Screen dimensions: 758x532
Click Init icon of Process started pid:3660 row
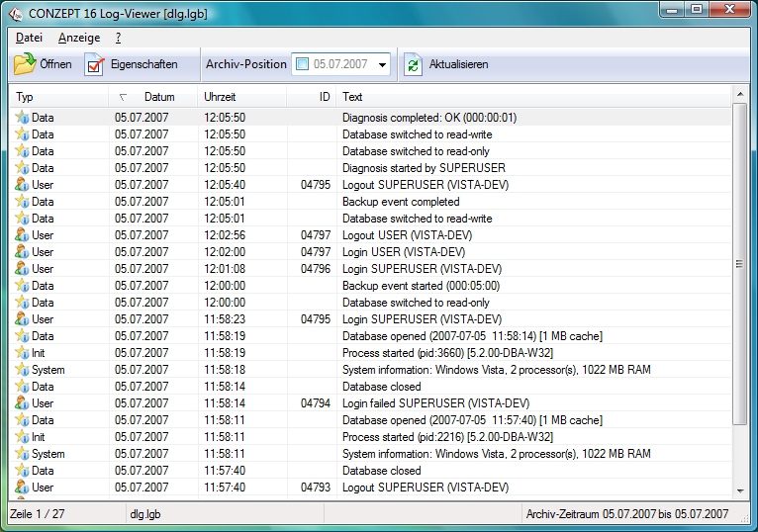[x=22, y=353]
